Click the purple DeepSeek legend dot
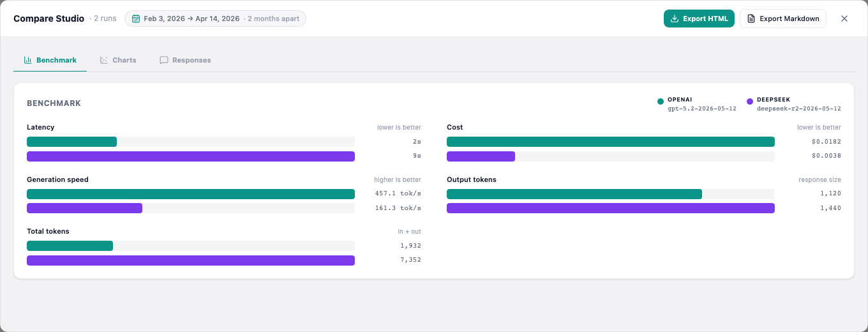 coord(750,102)
